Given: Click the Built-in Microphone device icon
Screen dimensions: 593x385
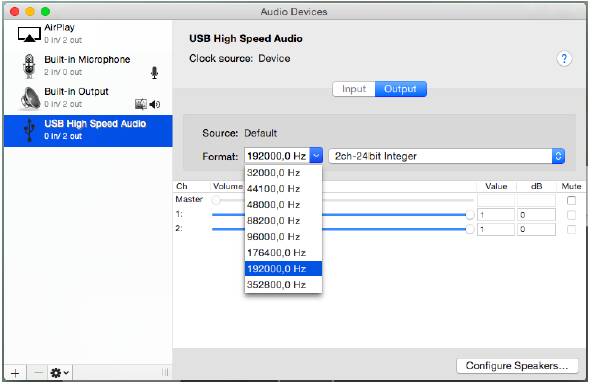Looking at the screenshot, I should click(x=29, y=66).
